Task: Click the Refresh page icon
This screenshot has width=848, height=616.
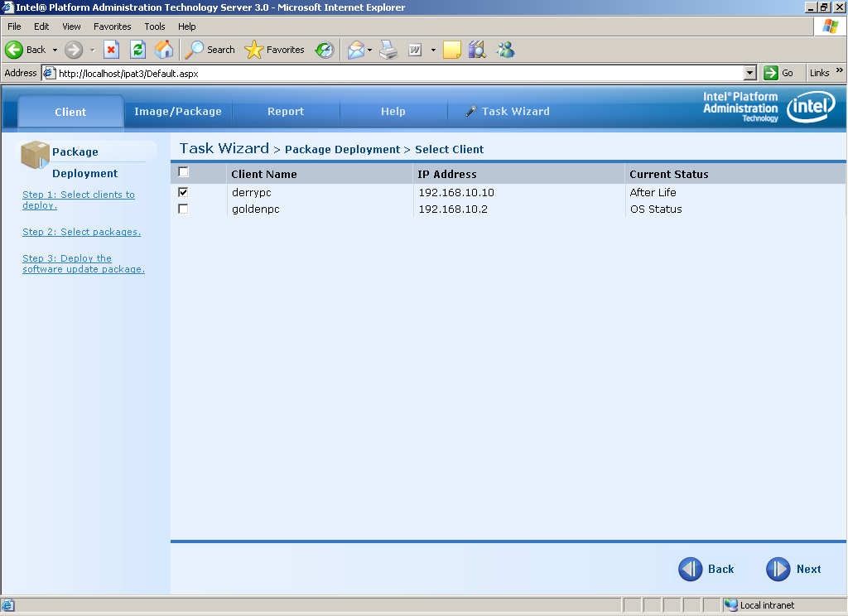Action: pyautogui.click(x=138, y=50)
